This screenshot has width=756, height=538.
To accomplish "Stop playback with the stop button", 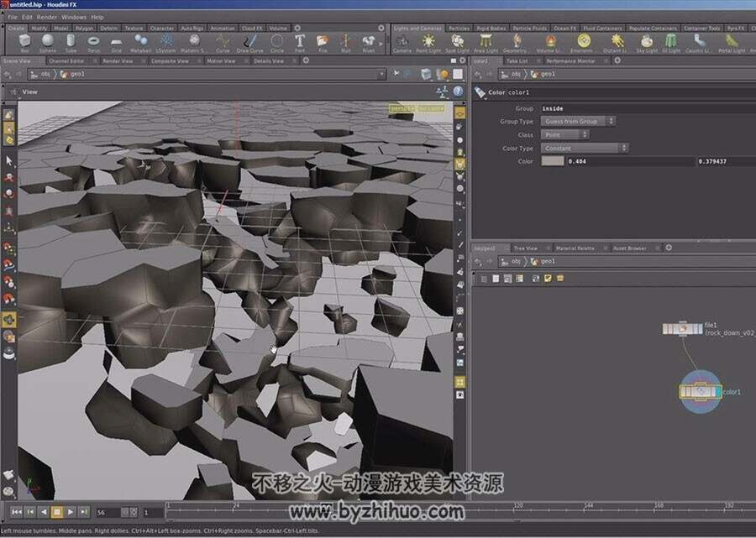I will pos(57,512).
